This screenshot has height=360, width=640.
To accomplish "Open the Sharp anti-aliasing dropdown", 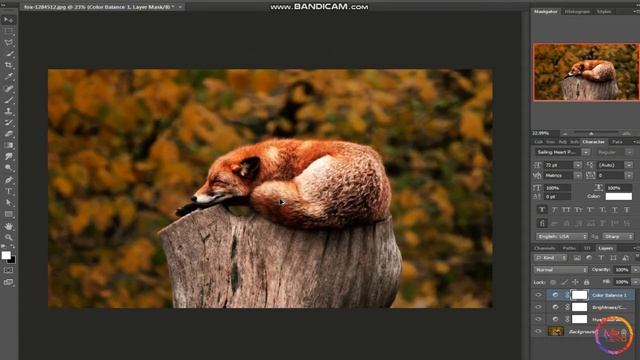I will (618, 236).
